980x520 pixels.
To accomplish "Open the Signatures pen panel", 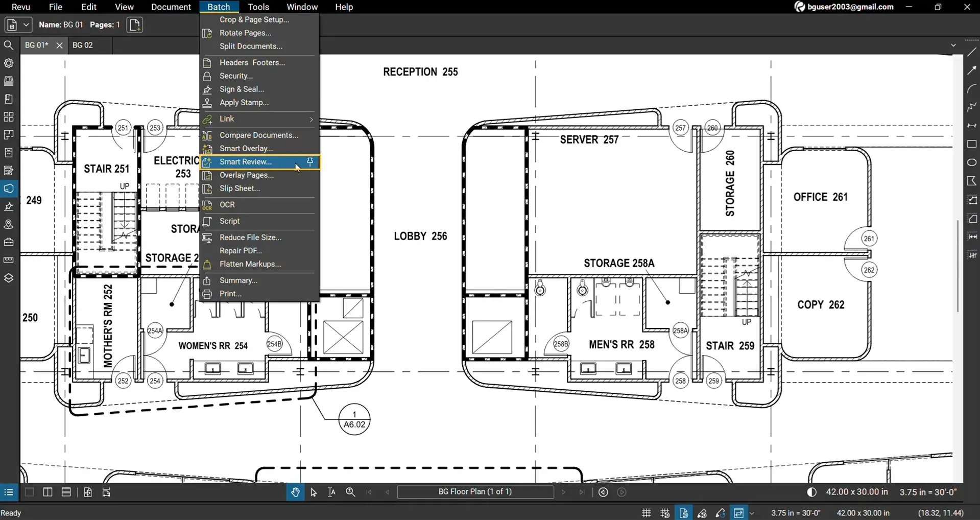I will tap(9, 206).
